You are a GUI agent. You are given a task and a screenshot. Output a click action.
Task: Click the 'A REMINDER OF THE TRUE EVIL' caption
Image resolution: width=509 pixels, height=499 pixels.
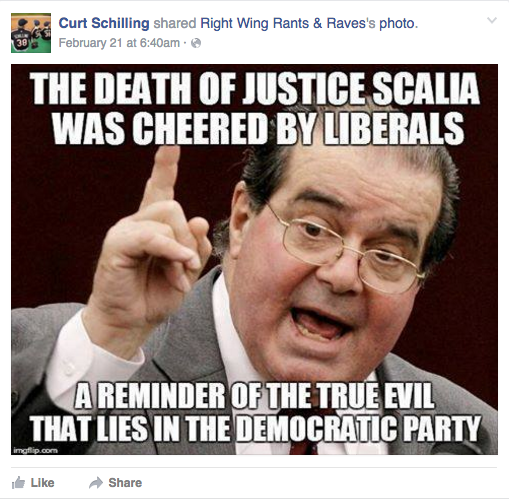click(254, 396)
